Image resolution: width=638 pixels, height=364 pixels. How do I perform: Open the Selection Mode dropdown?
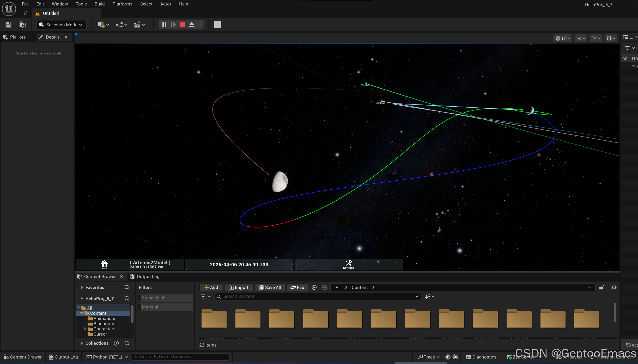click(61, 25)
